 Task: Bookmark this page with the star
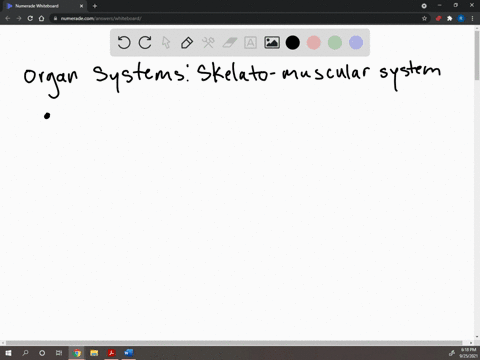point(424,18)
